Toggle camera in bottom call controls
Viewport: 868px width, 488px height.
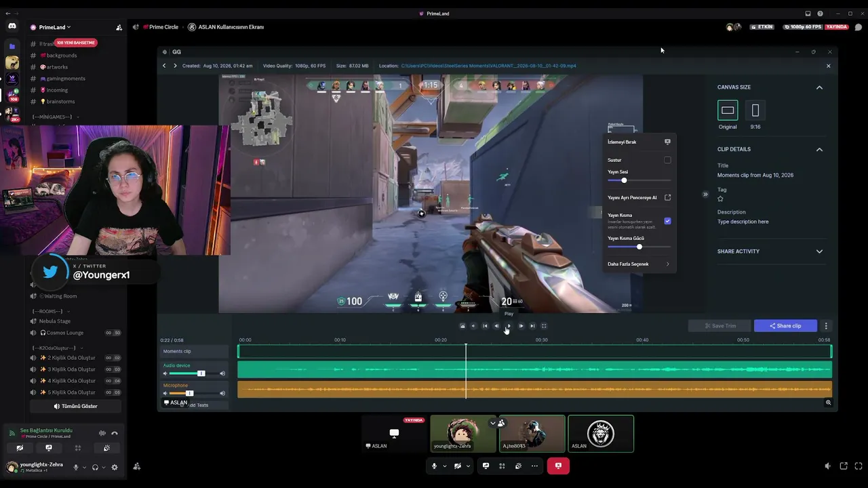pyautogui.click(x=457, y=466)
